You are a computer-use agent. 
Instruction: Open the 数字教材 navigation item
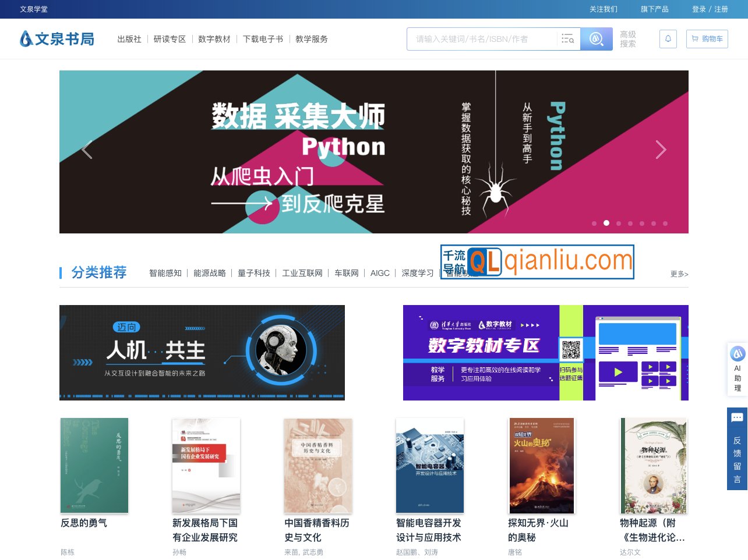[x=214, y=39]
